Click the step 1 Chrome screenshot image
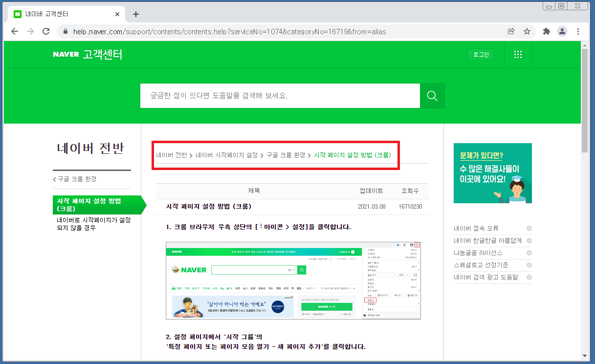Image resolution: width=595 pixels, height=364 pixels. pos(293,280)
